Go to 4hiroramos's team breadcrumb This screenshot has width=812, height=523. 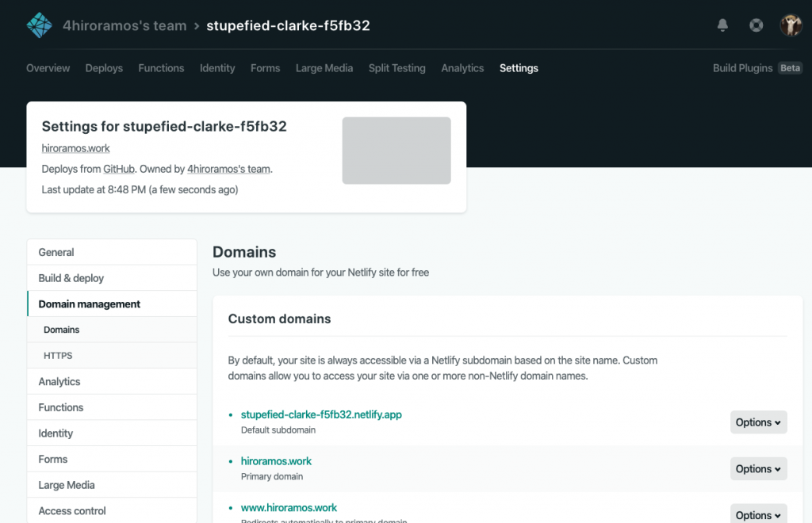click(124, 25)
